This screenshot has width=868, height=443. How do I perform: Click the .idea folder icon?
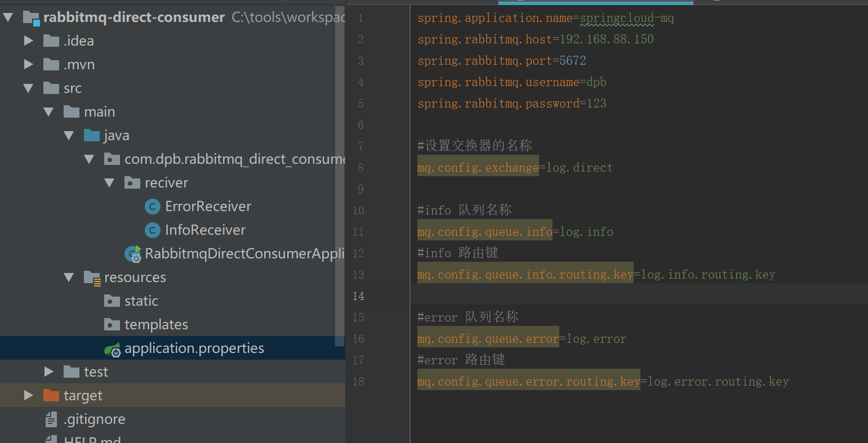pyautogui.click(x=51, y=41)
